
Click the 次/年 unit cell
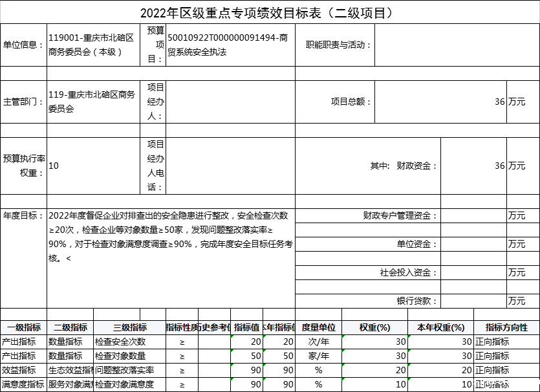[319, 342]
